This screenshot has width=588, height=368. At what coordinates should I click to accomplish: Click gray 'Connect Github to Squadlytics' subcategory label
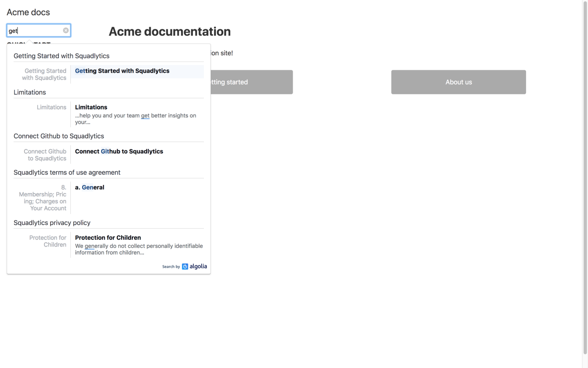coord(45,155)
